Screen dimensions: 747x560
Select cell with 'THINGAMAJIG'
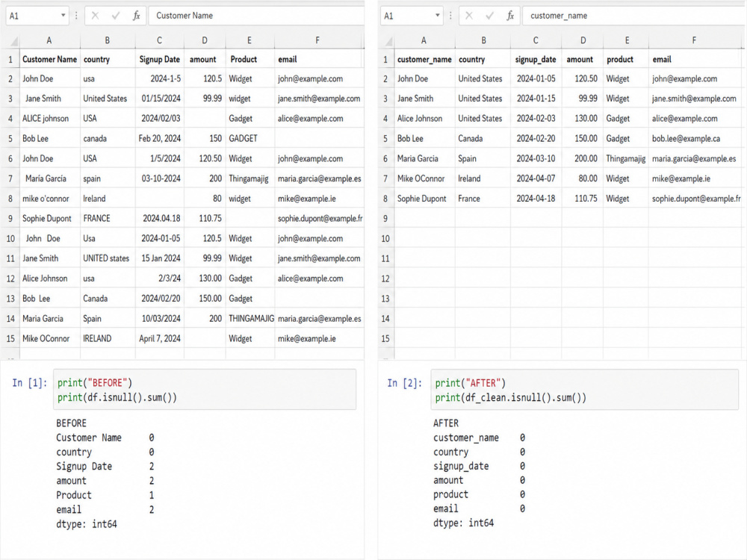point(250,319)
